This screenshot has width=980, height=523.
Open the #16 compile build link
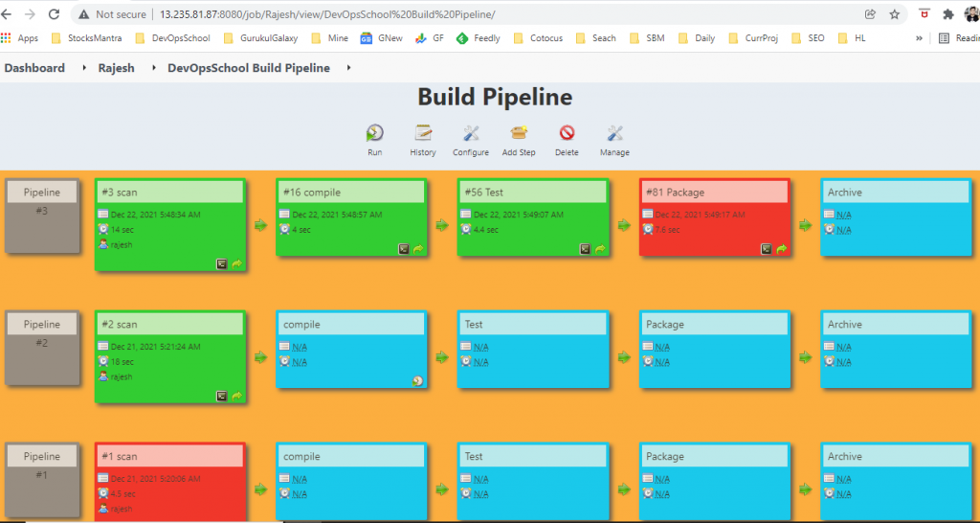click(x=312, y=193)
